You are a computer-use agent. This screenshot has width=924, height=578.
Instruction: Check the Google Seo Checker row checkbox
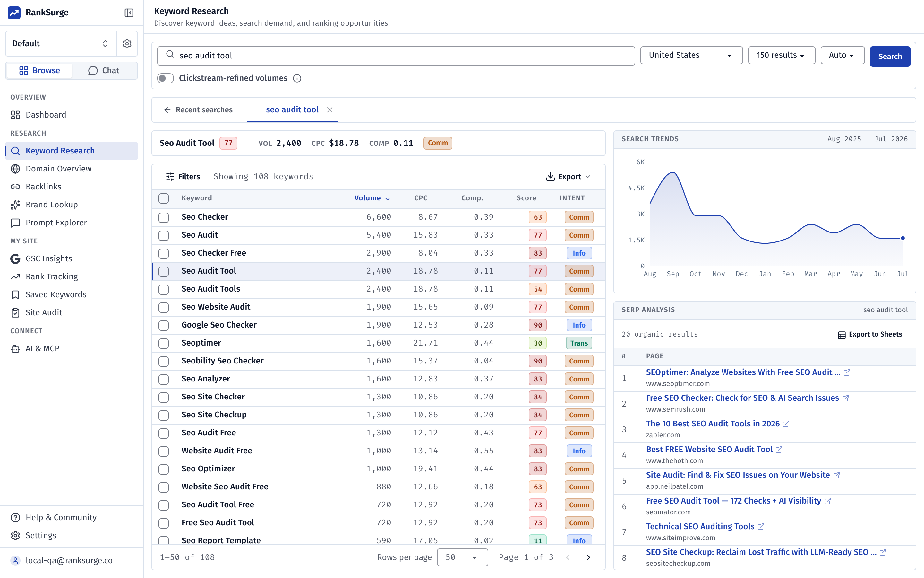[x=164, y=325]
